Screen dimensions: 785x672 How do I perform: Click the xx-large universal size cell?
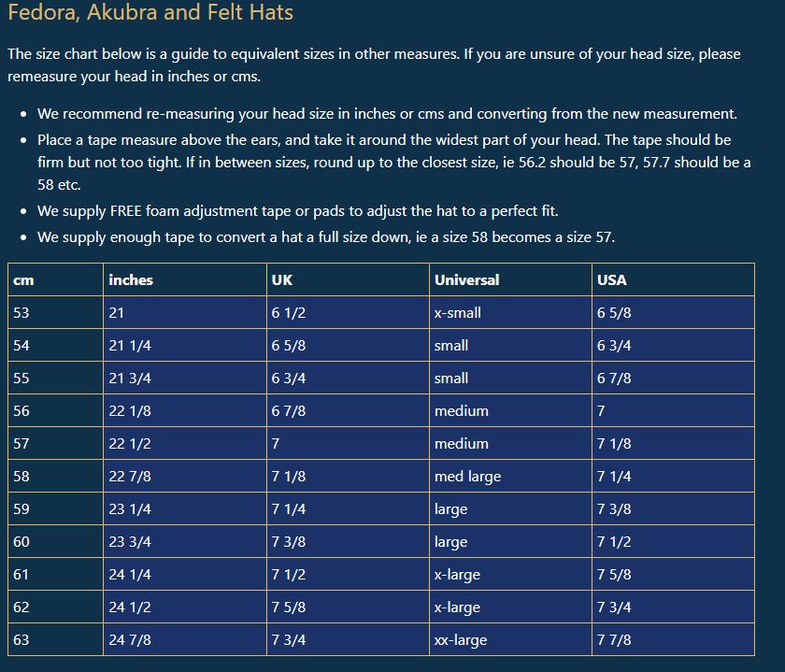(510, 639)
